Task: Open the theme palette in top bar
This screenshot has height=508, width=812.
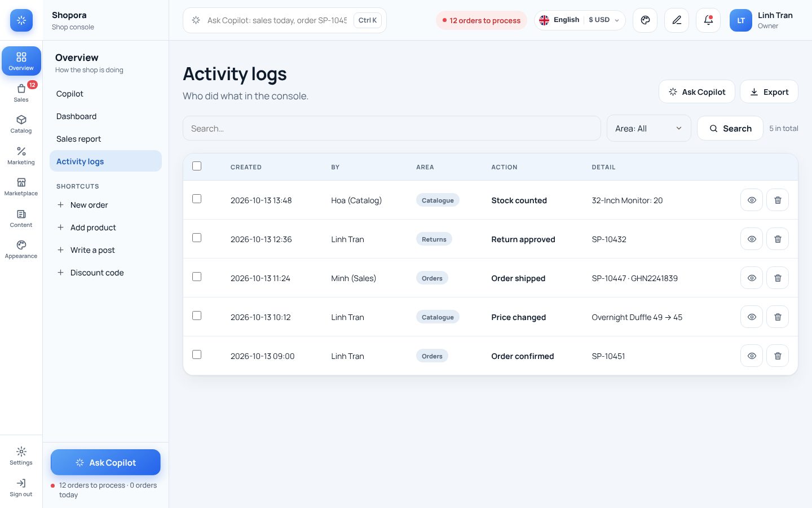Action: [x=645, y=20]
